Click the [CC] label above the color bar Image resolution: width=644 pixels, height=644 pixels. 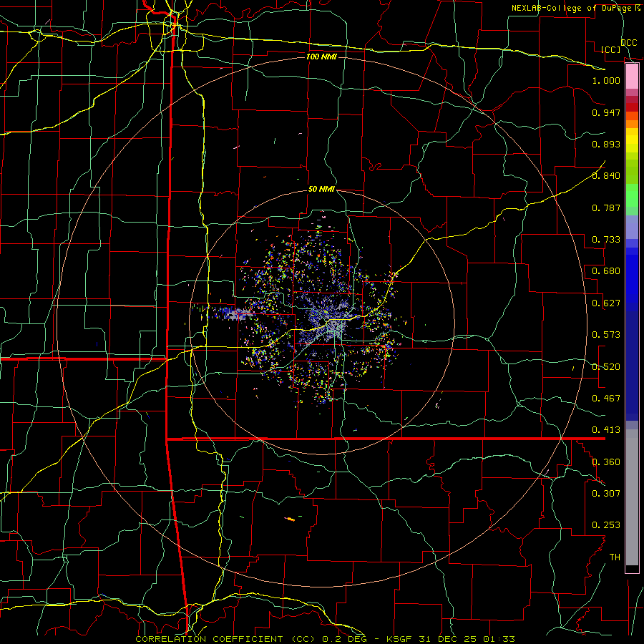pyautogui.click(x=610, y=49)
